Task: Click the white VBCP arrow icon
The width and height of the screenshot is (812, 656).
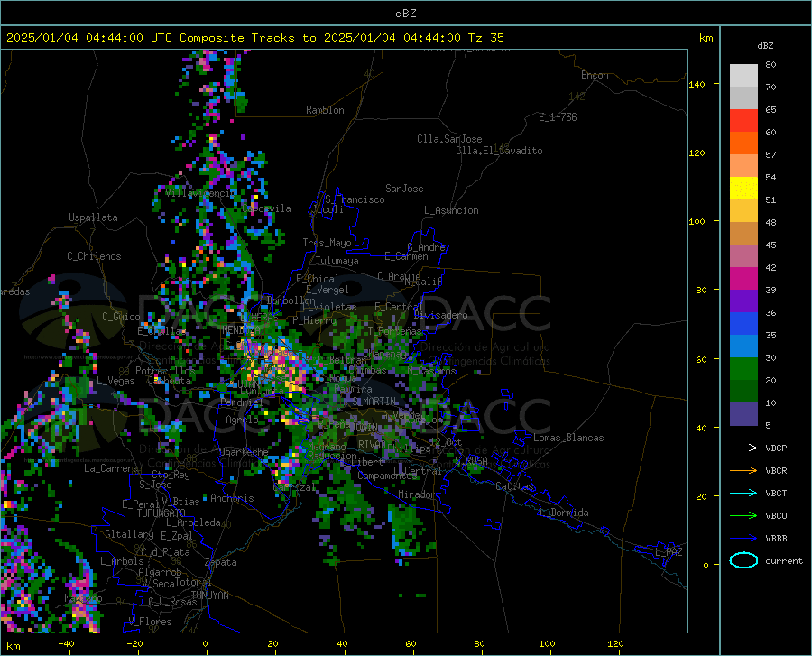Action: click(x=743, y=448)
